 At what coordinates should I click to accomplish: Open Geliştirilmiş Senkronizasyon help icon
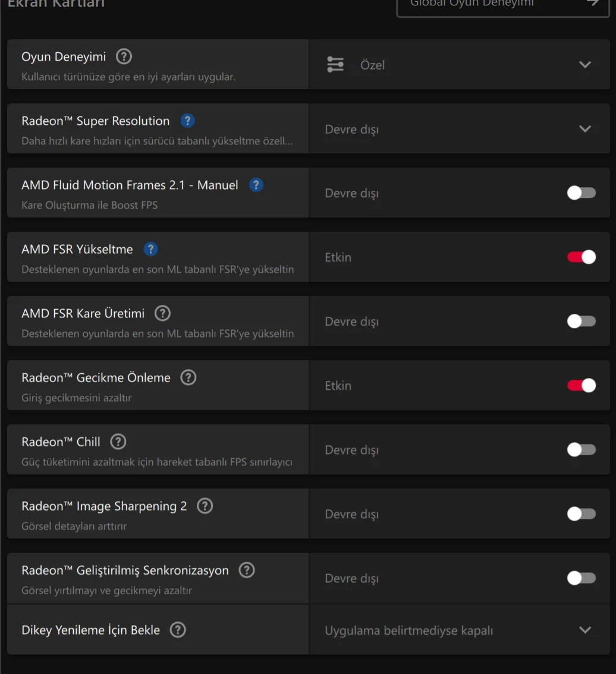[247, 570]
